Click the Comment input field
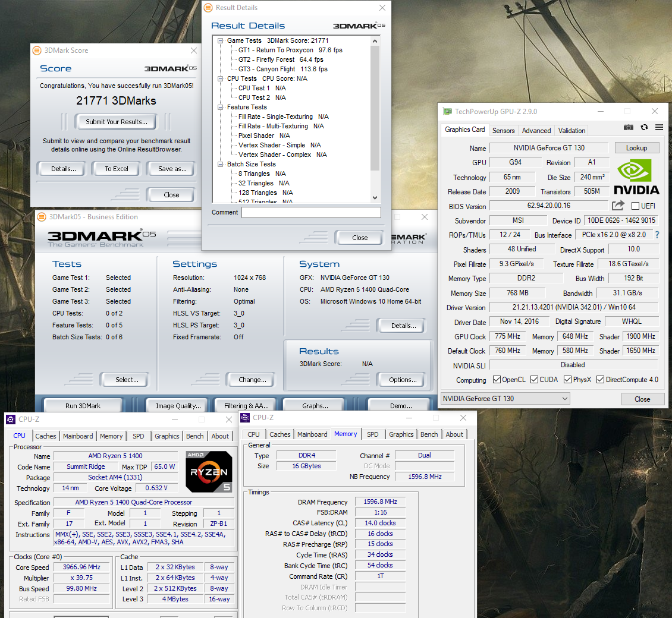This screenshot has width=672, height=618. pos(311,212)
